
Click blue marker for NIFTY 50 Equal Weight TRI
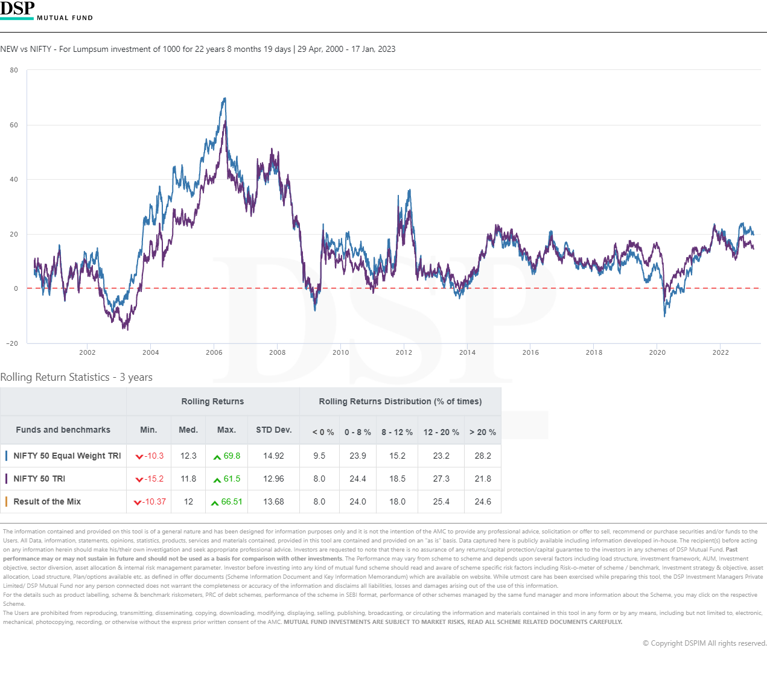7,456
